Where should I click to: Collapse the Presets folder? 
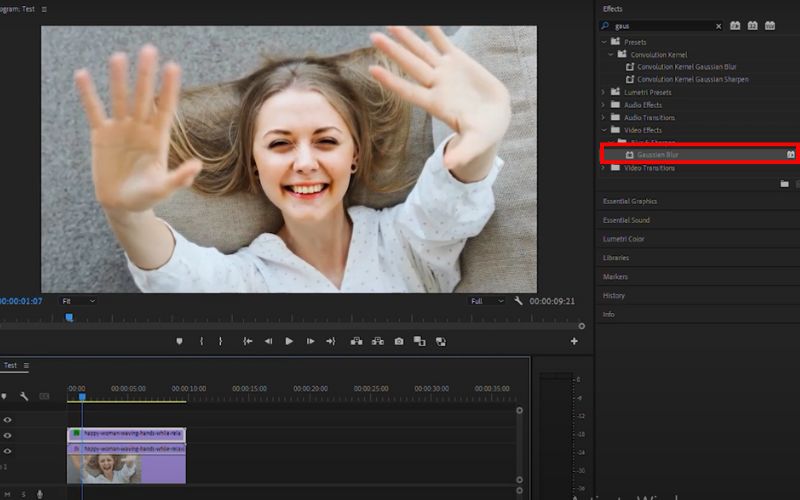[604, 42]
